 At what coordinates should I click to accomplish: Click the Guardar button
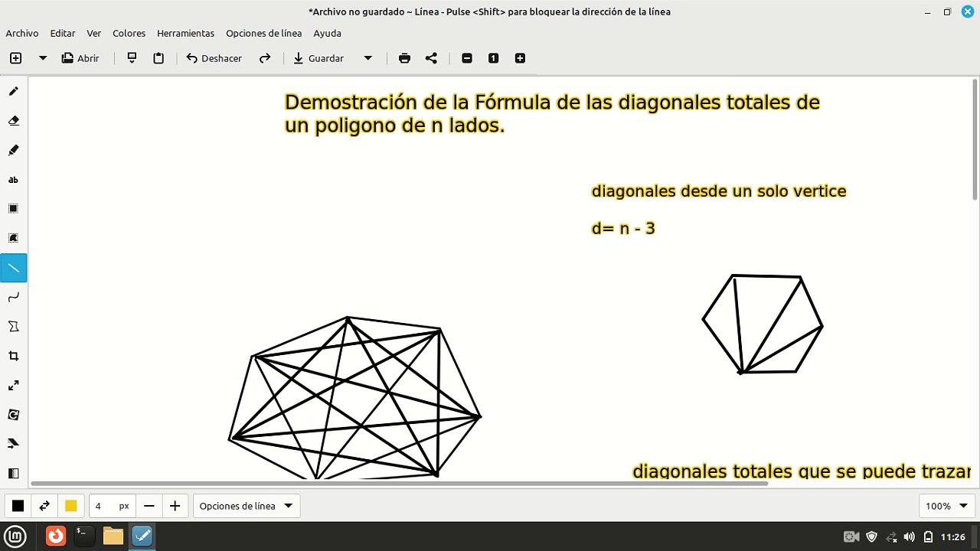tap(318, 58)
